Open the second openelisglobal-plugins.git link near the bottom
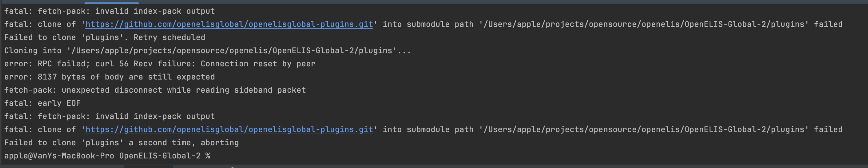Screen dimensions: 868x168 tap(229, 129)
